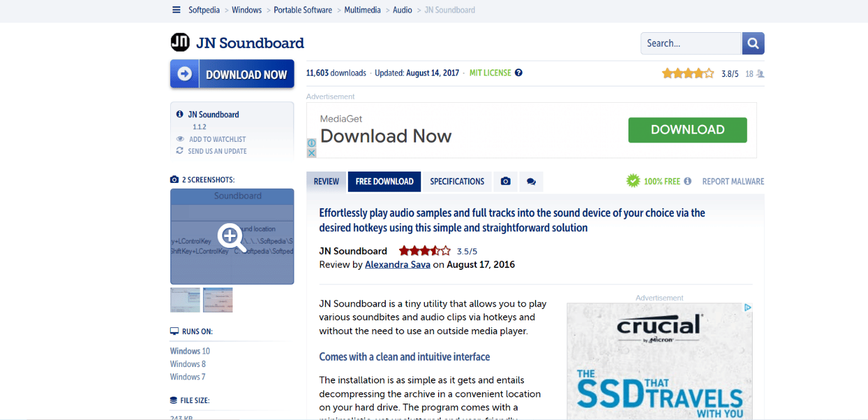Click the 100% FREE info icon
Viewport: 868px width, 420px height.
pyautogui.click(x=688, y=181)
